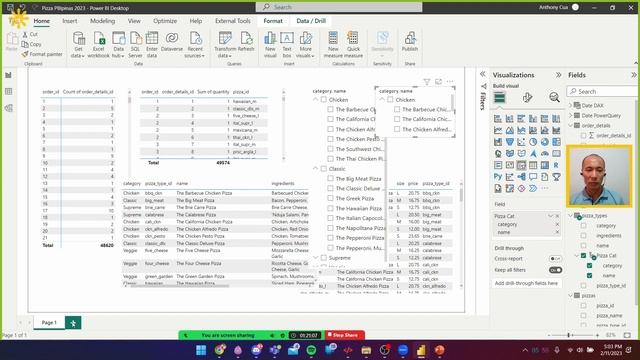Switch to Data view in left sidebar

click(9, 91)
